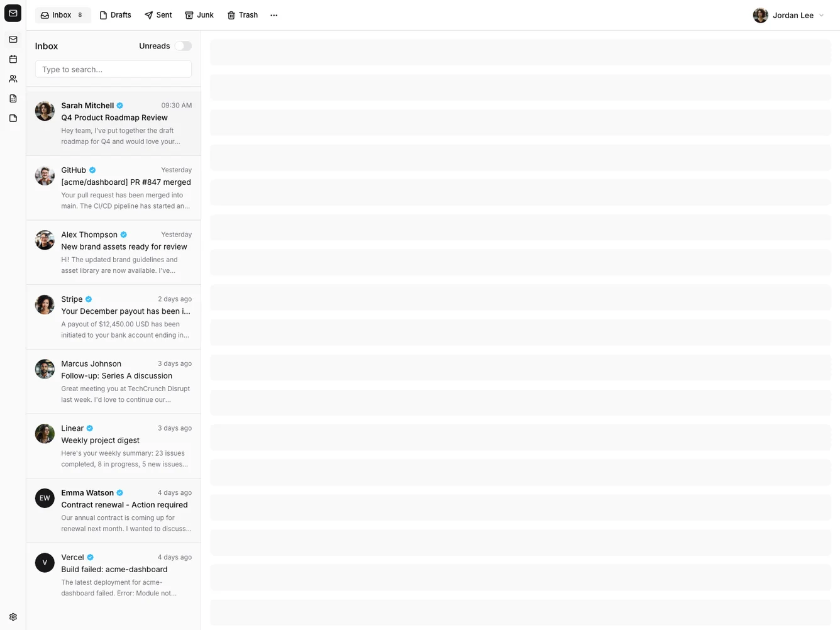This screenshot has height=630, width=840.
Task: Click the mail app logo icon
Action: (x=13, y=13)
